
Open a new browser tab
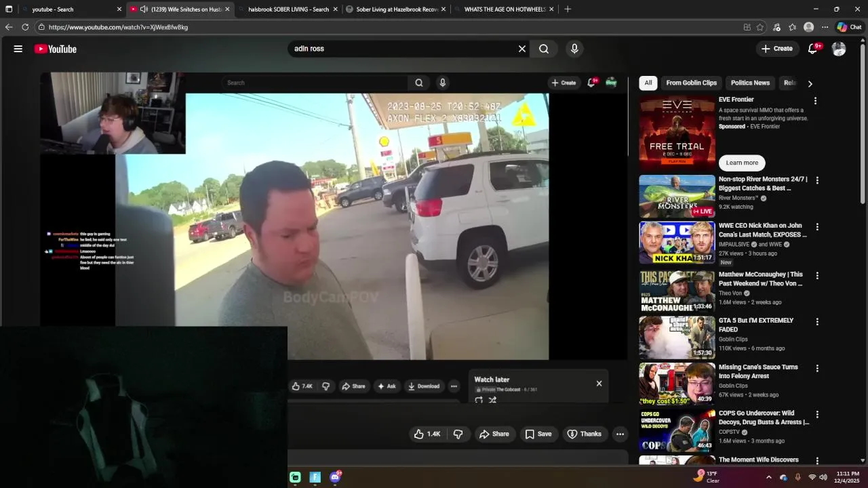[568, 9]
